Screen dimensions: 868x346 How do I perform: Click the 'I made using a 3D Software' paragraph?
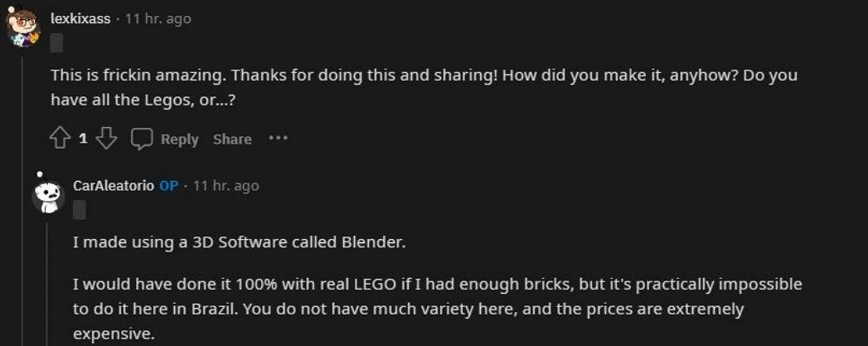[240, 242]
